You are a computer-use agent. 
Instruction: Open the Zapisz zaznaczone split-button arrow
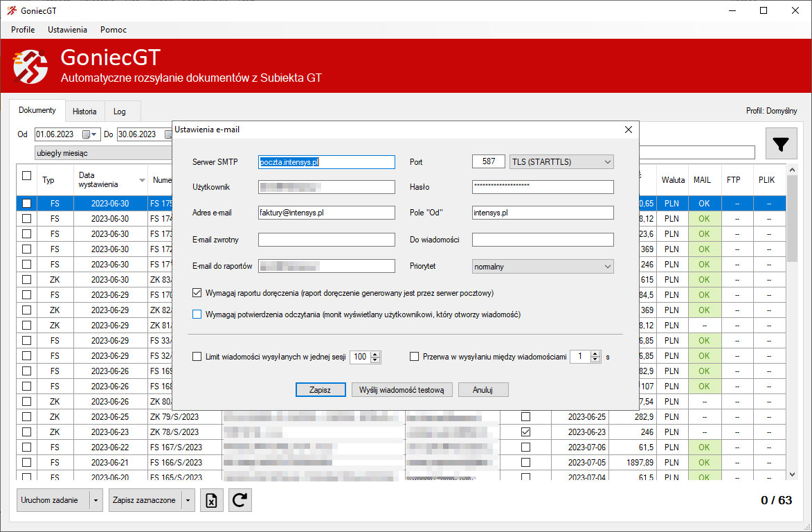click(x=188, y=500)
